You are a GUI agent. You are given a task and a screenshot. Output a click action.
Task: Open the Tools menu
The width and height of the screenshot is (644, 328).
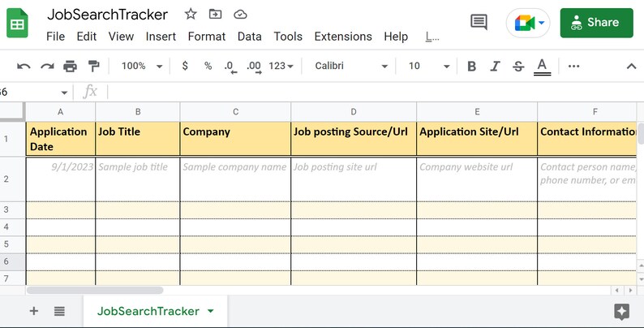point(288,37)
